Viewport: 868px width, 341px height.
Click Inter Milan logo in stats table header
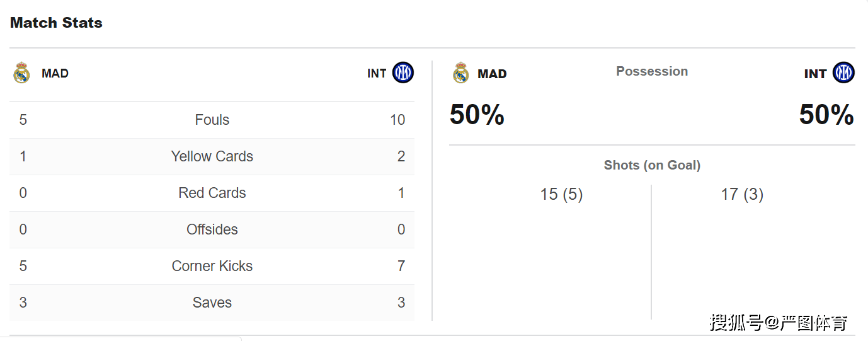pyautogui.click(x=403, y=73)
